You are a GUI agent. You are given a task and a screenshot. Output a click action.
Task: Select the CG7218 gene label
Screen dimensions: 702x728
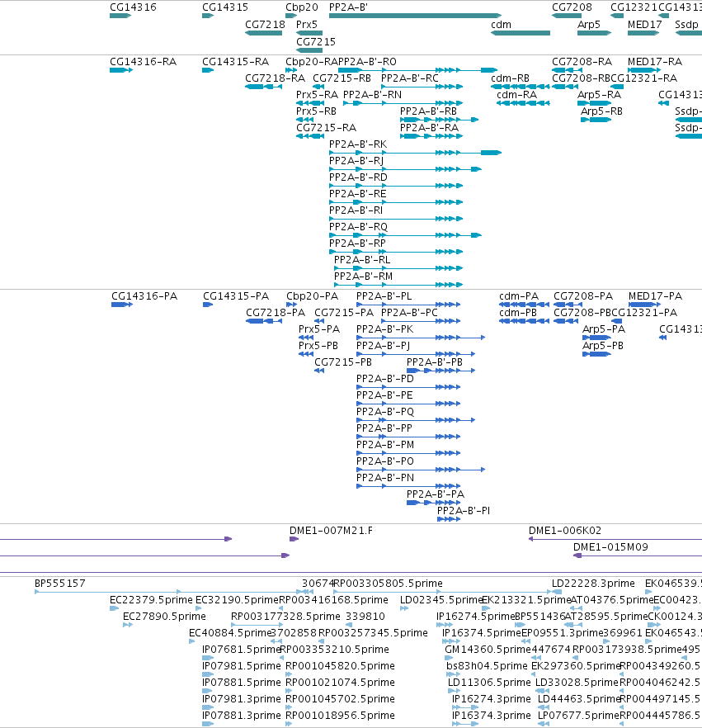coord(265,25)
